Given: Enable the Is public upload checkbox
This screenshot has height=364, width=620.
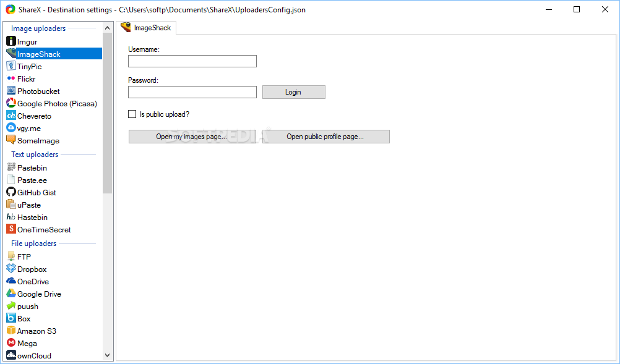Looking at the screenshot, I should point(132,114).
